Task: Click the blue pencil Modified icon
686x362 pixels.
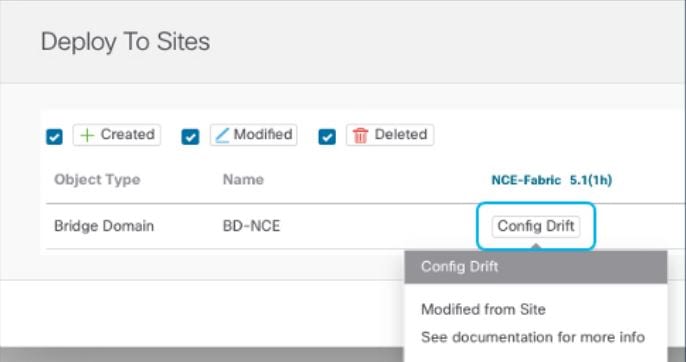Action: click(x=223, y=135)
